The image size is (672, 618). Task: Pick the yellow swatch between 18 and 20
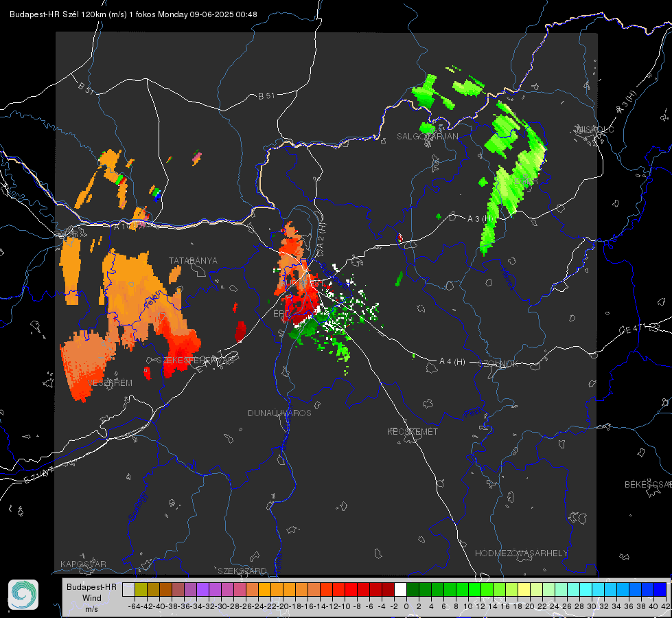(524, 589)
